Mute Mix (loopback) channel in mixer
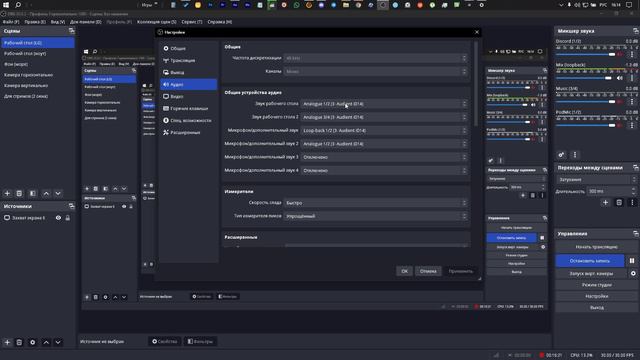This screenshot has height=360, width=640. click(x=620, y=78)
